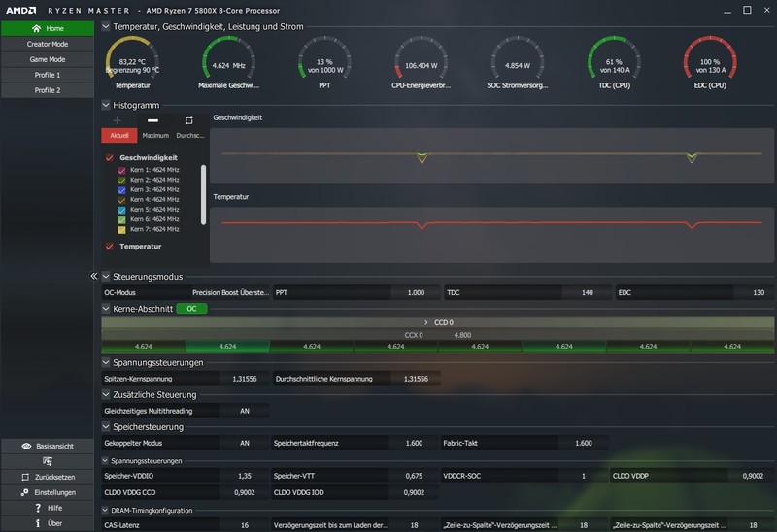Click the histogram minus zoom icon
This screenshot has height=532, width=777.
152,120
